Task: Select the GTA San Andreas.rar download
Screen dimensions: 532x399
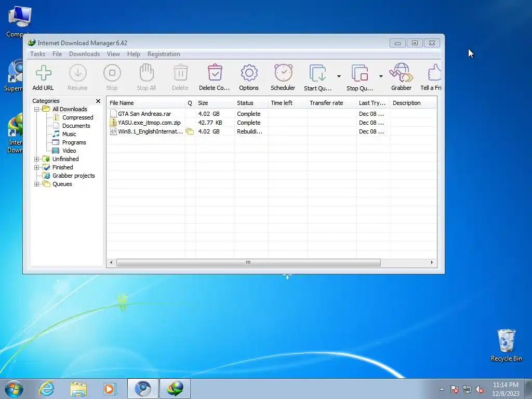Action: coord(144,114)
